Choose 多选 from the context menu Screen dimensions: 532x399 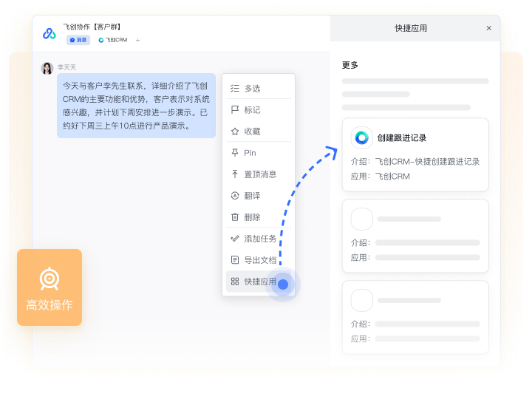click(259, 89)
